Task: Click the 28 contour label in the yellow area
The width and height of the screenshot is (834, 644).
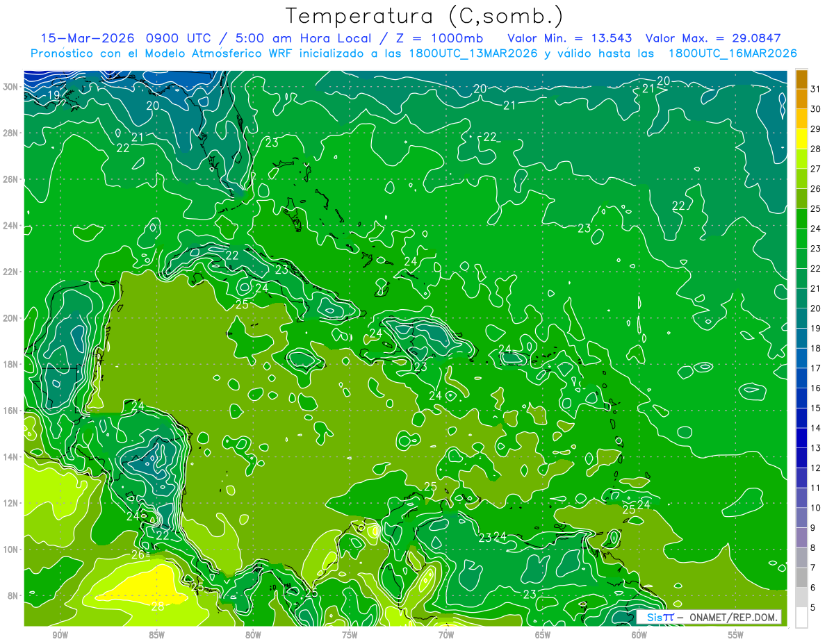Action: coord(158,606)
